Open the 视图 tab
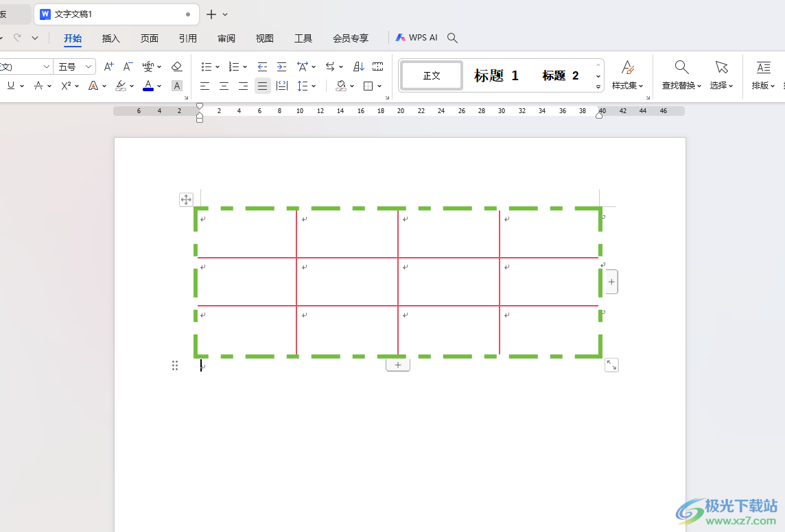The image size is (785, 532). pos(264,38)
